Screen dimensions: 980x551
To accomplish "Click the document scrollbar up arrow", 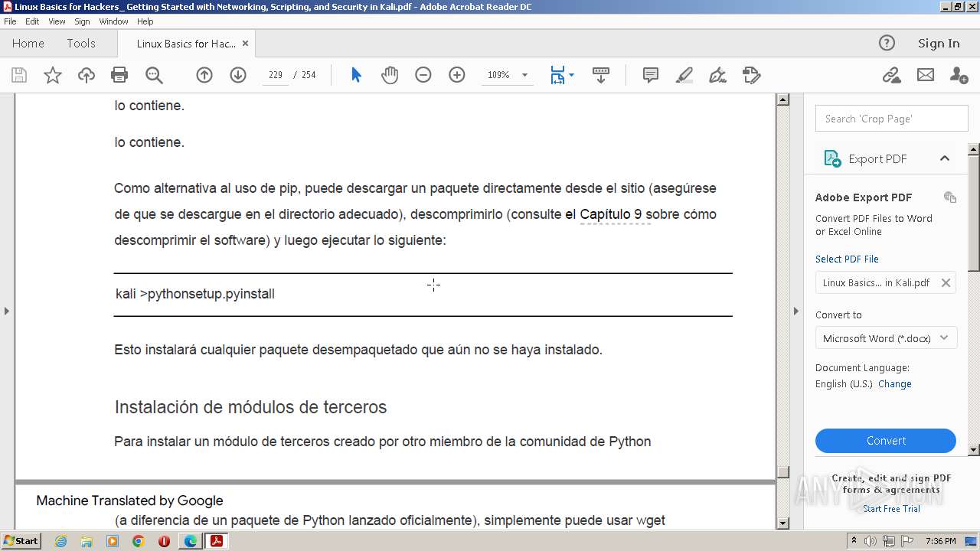I will tap(782, 99).
